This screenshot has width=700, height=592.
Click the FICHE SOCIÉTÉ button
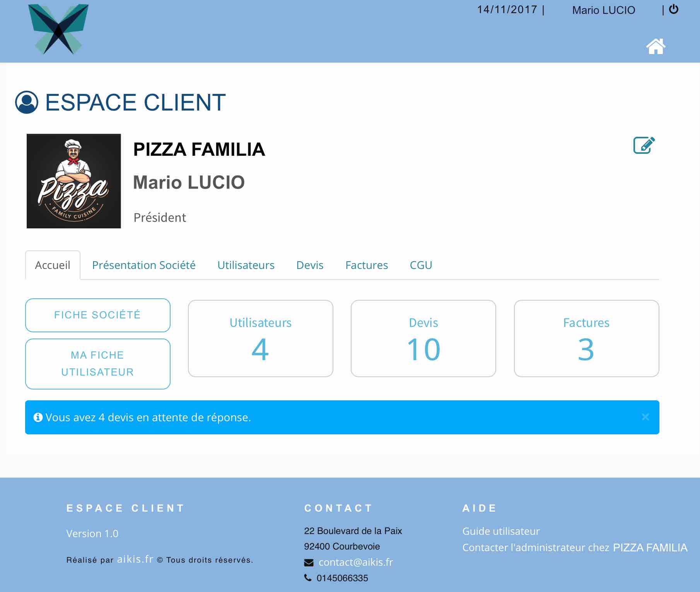(x=98, y=315)
